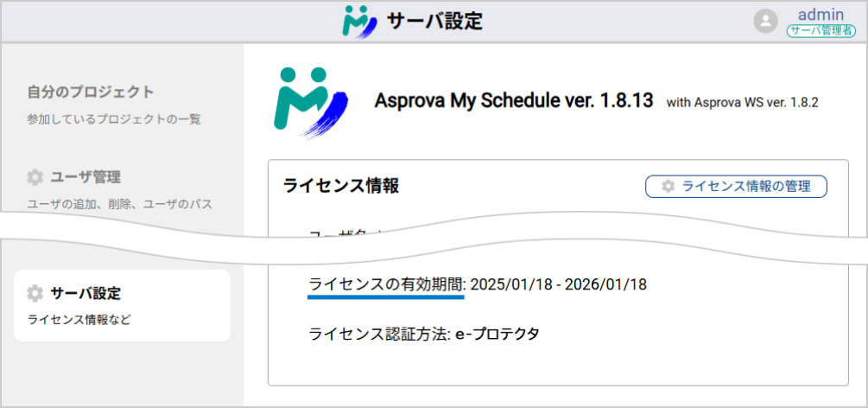Click the ライセンスの有効期間 label
This screenshot has width=868, height=408.
point(386,285)
